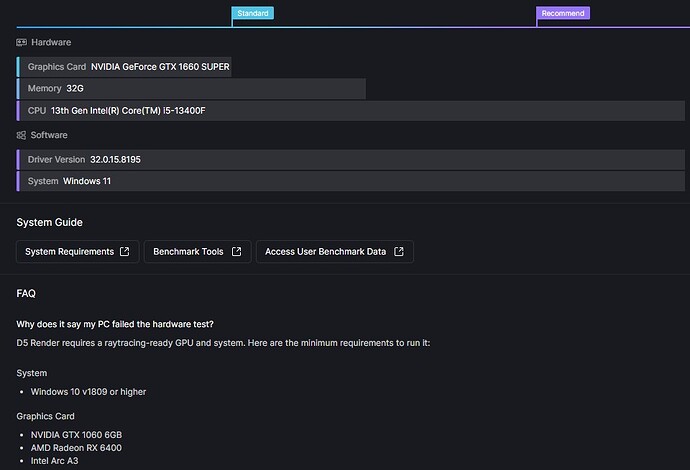Select the Memory 32G row
Screen dimensions: 690x470
coord(191,88)
